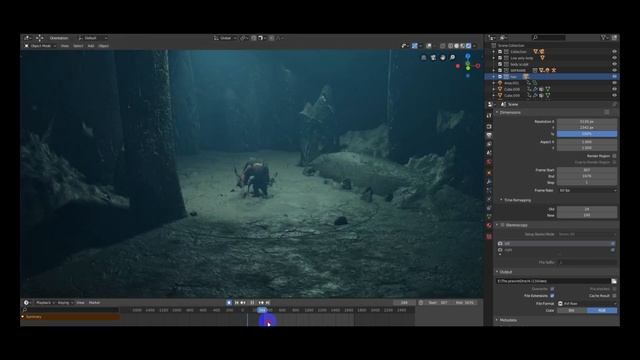This screenshot has height=360, width=640.
Task: Toggle proportional editing icon in header
Action: pyautogui.click(x=272, y=38)
